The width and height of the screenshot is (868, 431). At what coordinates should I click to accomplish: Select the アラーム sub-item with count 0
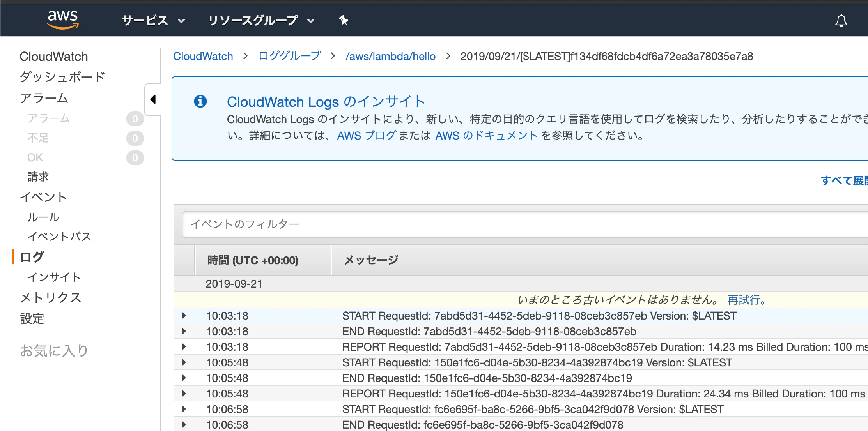(x=49, y=118)
